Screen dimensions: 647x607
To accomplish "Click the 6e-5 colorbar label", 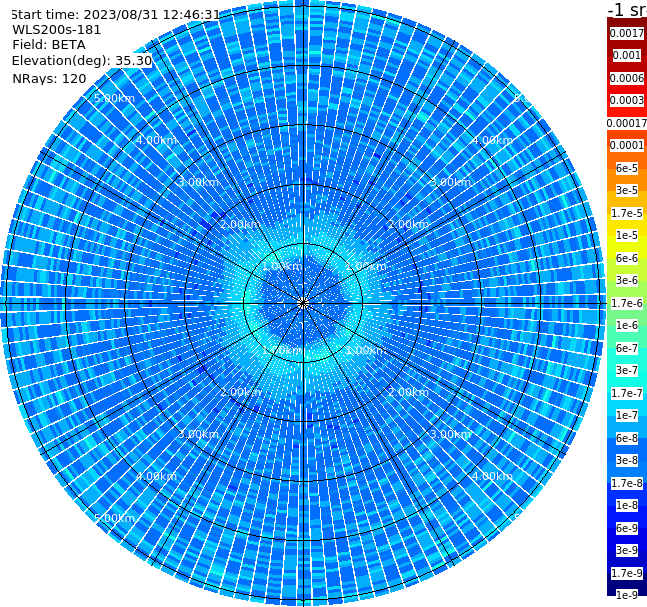I will 627,168.
